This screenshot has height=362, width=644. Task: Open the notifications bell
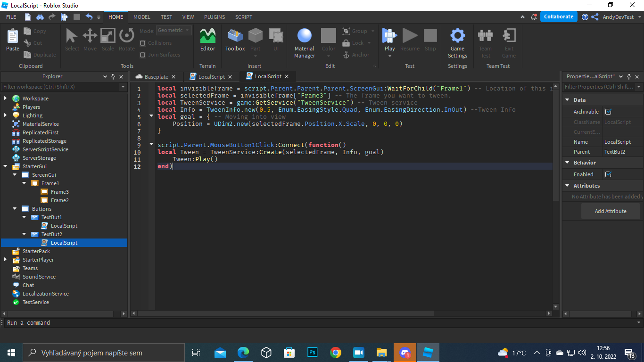(534, 17)
